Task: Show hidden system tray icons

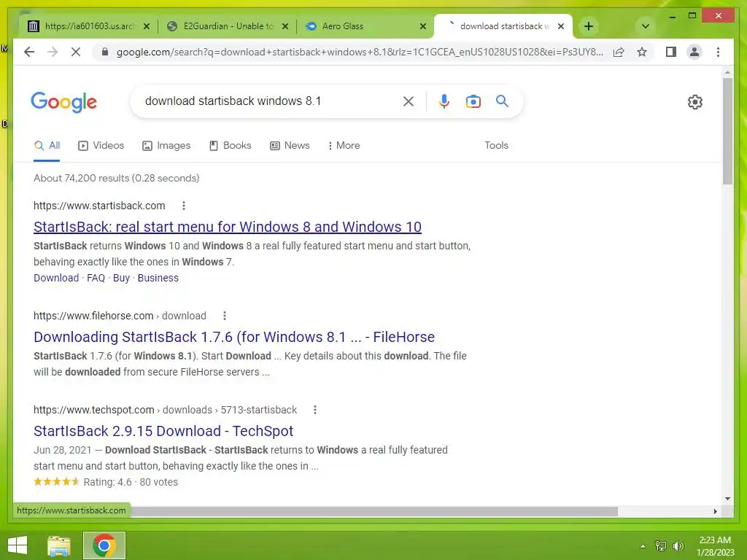Action: click(x=643, y=546)
